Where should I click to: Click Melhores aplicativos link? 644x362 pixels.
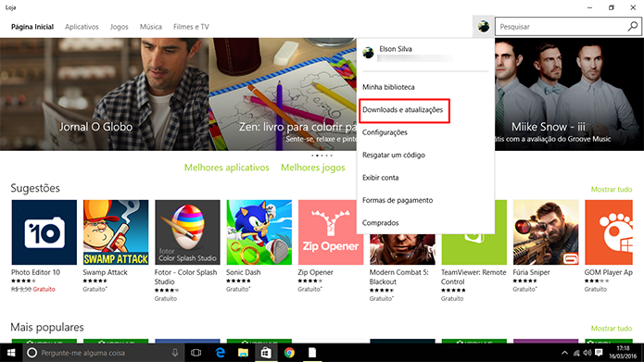click(227, 168)
